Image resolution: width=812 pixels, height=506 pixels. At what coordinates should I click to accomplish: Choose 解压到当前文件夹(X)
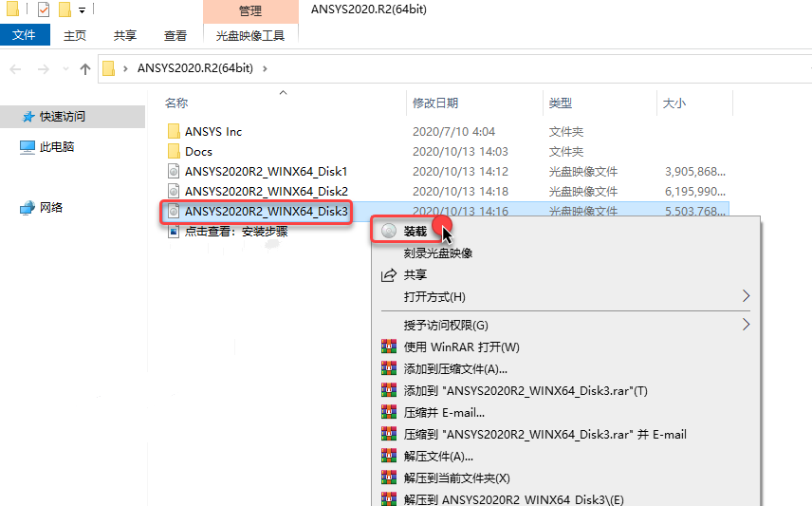[x=457, y=478]
